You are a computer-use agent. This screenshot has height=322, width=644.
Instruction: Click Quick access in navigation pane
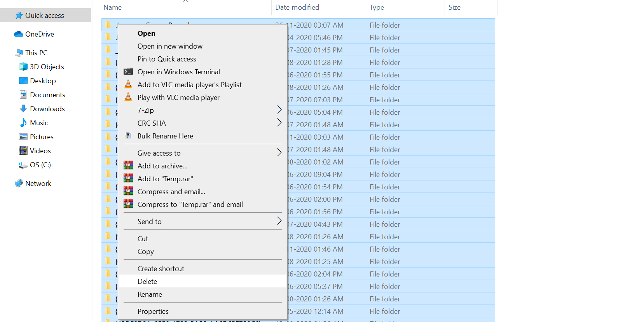44,16
